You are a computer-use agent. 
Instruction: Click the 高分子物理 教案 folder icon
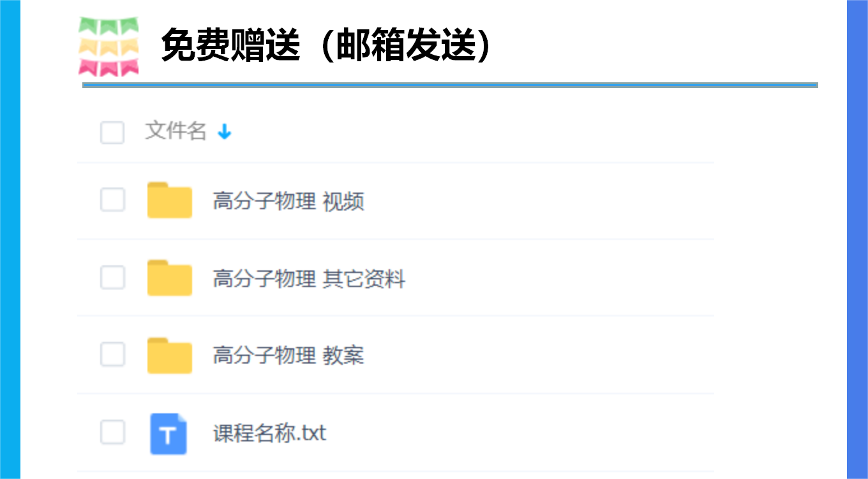pos(169,355)
